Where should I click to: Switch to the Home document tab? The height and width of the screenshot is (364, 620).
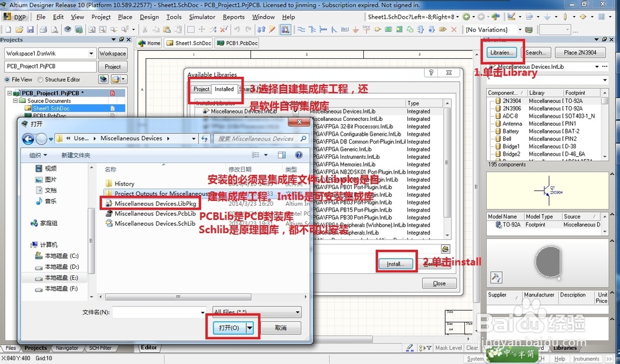tap(149, 43)
